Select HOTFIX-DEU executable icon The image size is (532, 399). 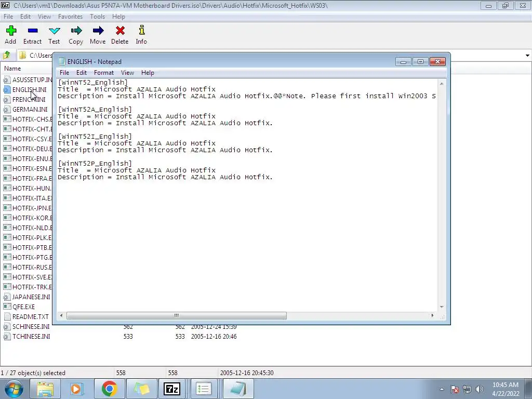(x=7, y=149)
